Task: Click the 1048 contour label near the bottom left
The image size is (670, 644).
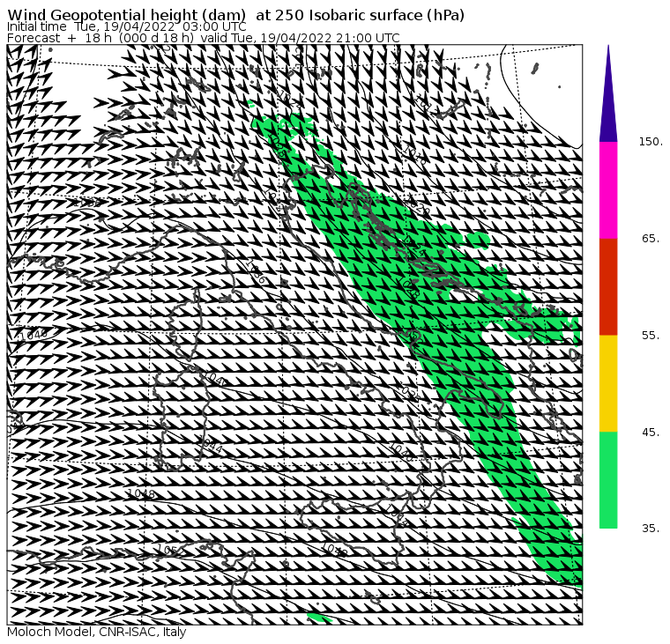Action: pos(141,493)
